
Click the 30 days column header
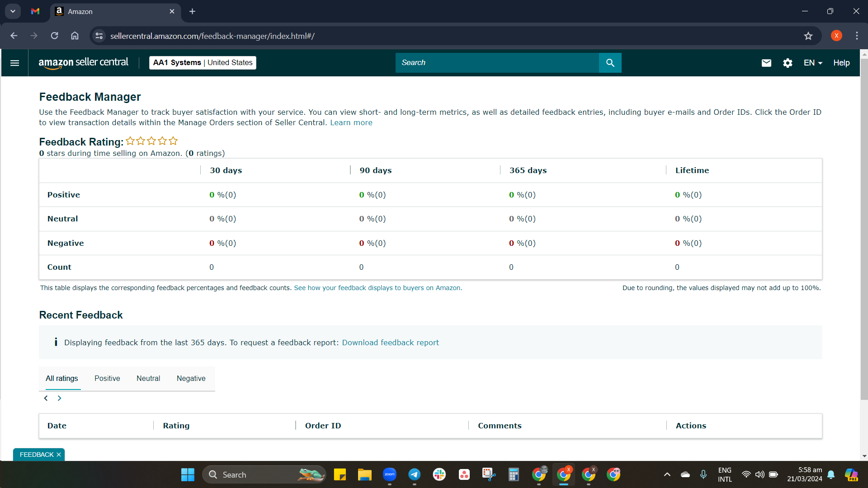coord(226,170)
